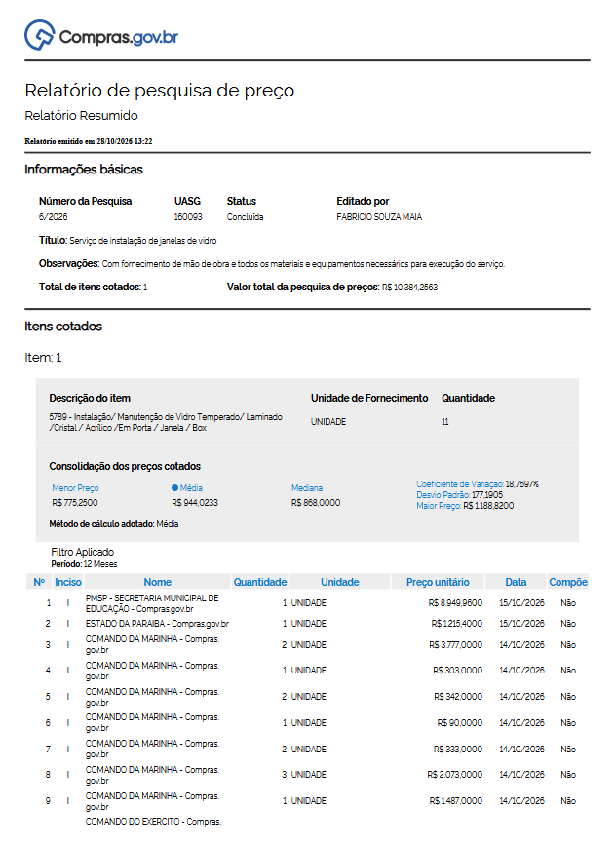Select ESTADO DA PARAIBA row name

pyautogui.click(x=157, y=624)
